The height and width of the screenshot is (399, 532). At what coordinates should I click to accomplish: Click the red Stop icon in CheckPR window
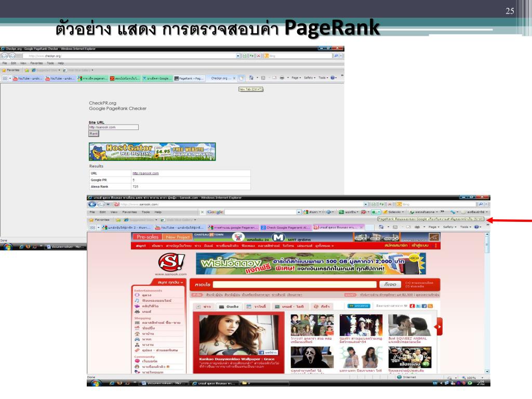(259, 56)
